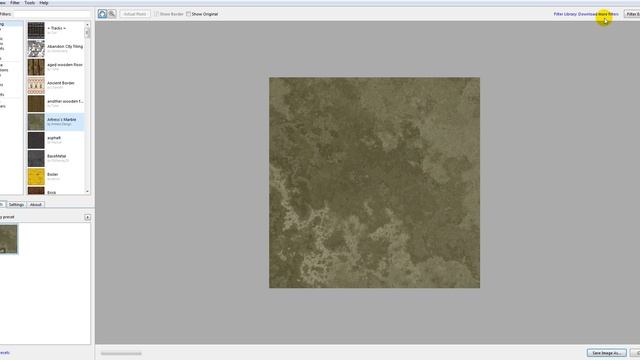This screenshot has height=360, width=640.
Task: Click the rendering progress bar
Action: (x=121, y=353)
